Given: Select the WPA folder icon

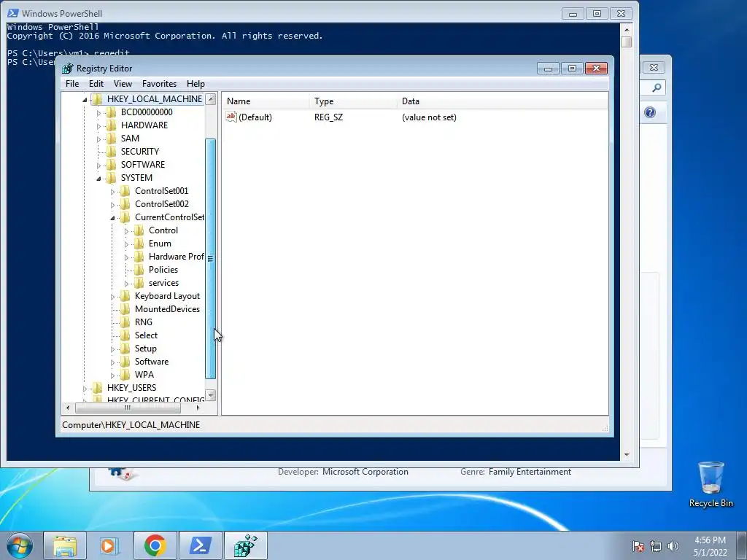Looking at the screenshot, I should coord(125,375).
